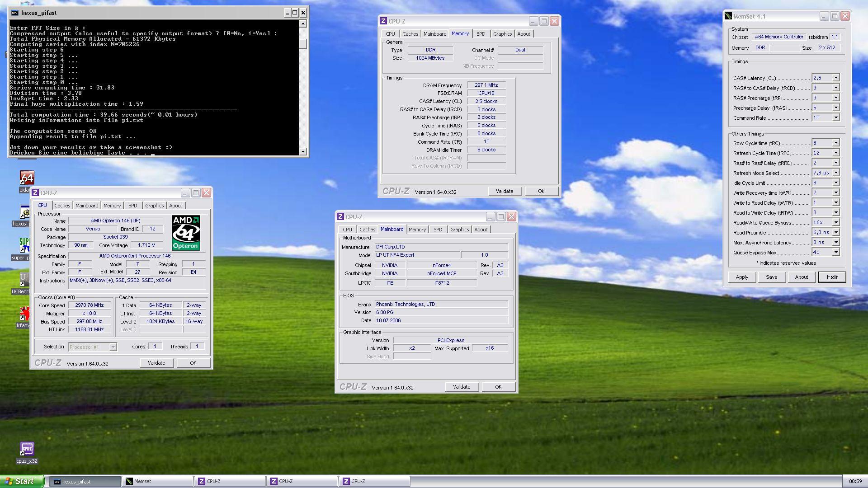Viewport: 868px width, 488px height.
Task: Click the Core Voltage value 1.712 V
Action: pyautogui.click(x=146, y=245)
